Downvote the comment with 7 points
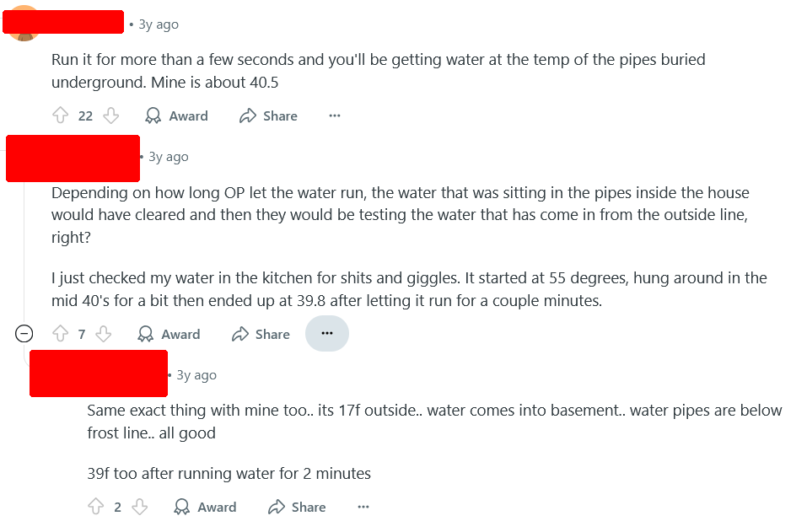 [x=104, y=334]
